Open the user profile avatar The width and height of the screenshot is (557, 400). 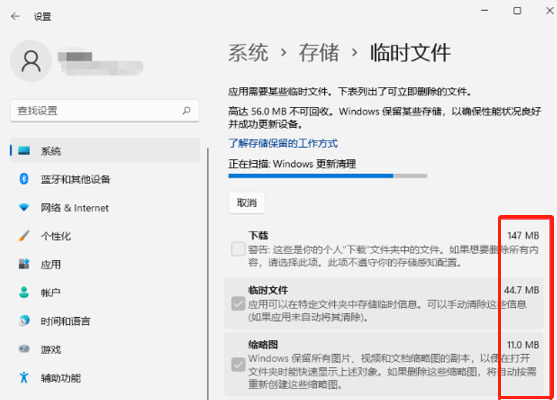click(31, 61)
